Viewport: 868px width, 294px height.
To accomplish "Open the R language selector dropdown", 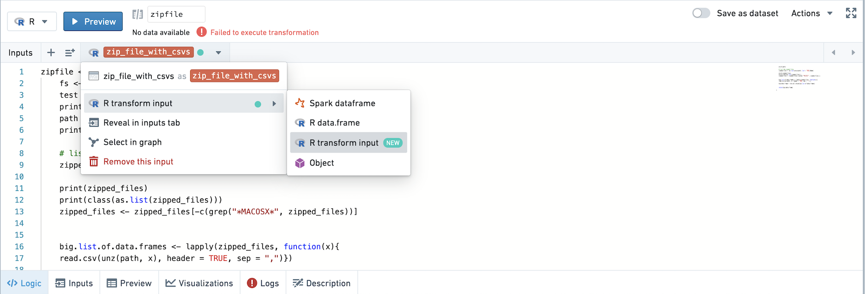I will click(32, 21).
